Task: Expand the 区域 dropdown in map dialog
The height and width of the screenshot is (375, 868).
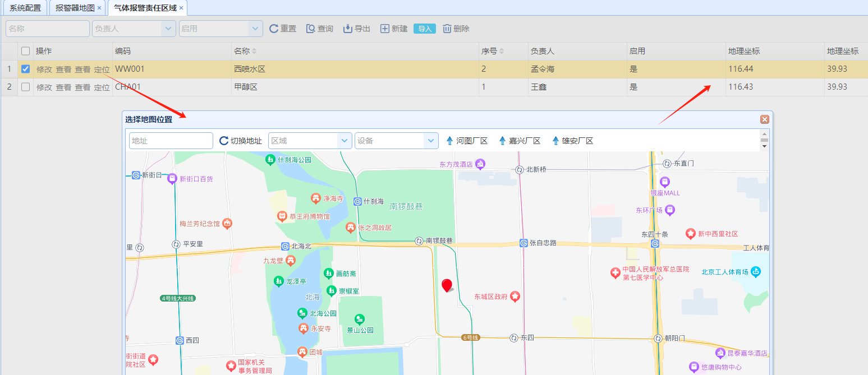Action: [x=344, y=141]
